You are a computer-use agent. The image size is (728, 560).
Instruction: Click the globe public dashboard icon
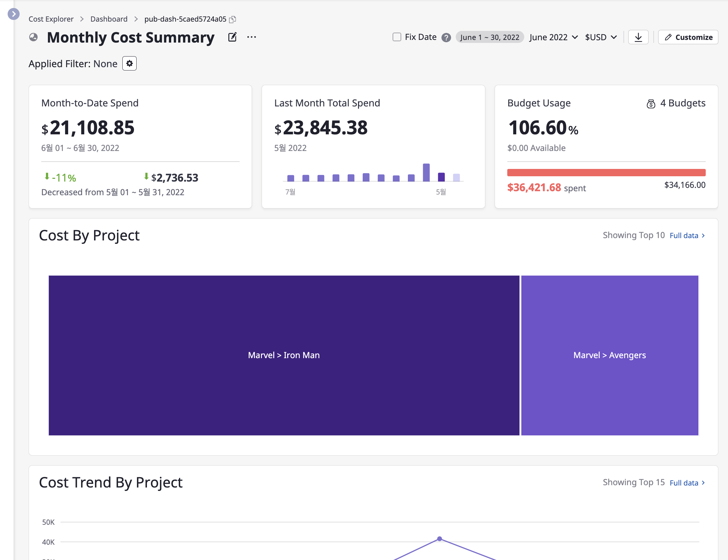(33, 37)
